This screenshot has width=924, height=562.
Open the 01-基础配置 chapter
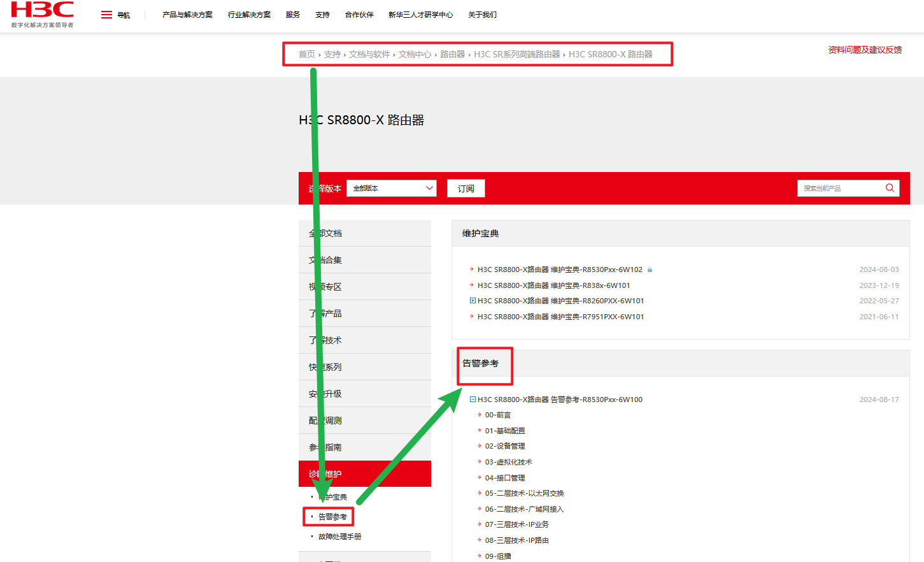tap(505, 431)
